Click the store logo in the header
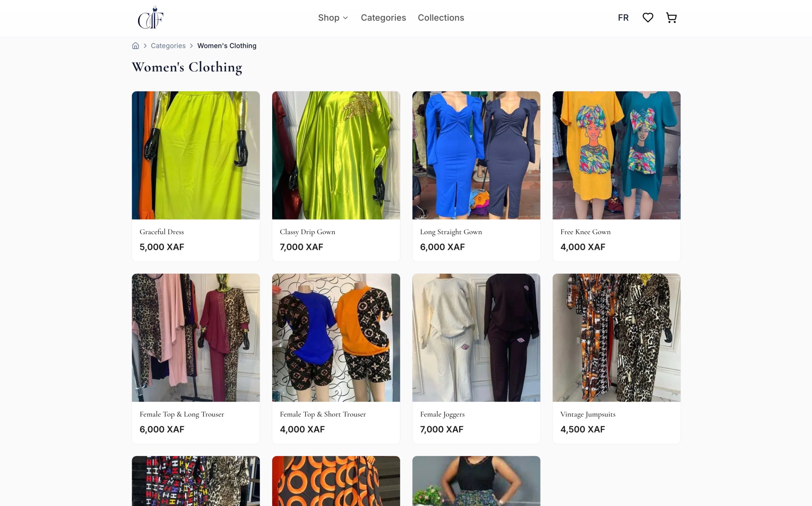812x506 pixels. tap(150, 18)
